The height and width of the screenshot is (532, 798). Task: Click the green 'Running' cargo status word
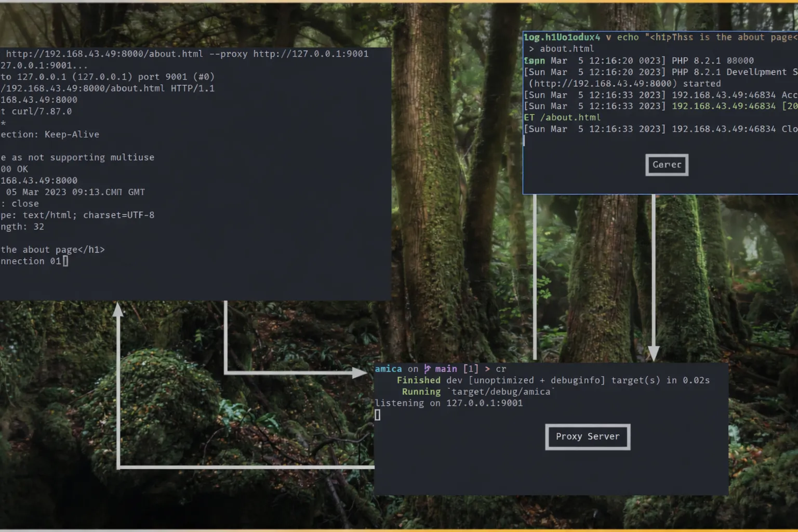point(421,392)
